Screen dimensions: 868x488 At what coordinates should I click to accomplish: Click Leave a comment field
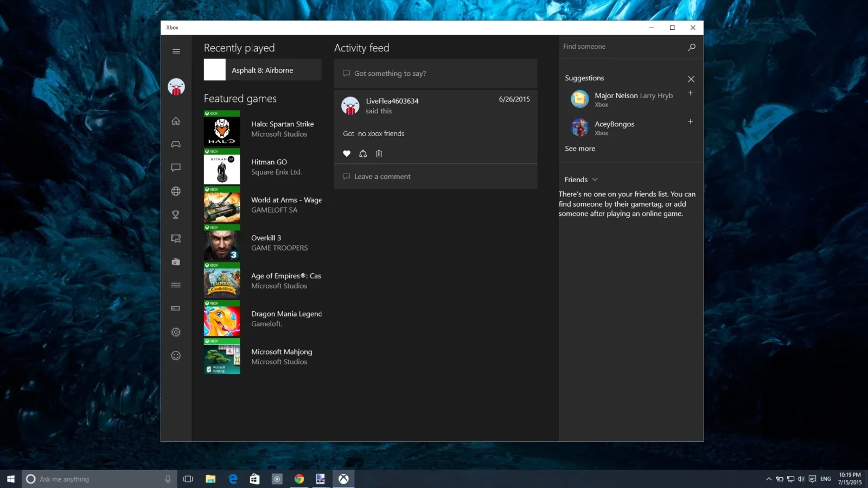436,177
